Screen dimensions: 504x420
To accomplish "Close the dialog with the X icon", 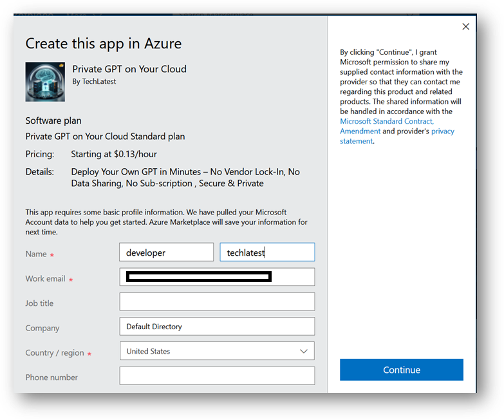I will (x=466, y=26).
